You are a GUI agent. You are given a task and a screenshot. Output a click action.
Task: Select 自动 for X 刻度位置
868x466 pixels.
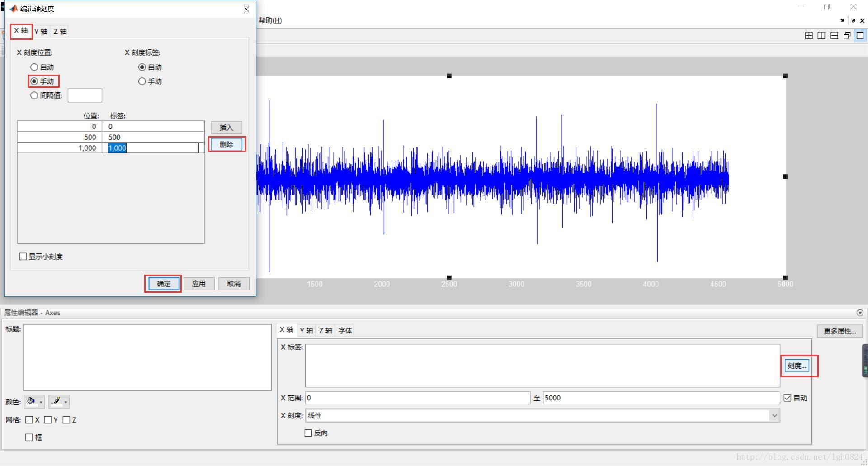42,67
